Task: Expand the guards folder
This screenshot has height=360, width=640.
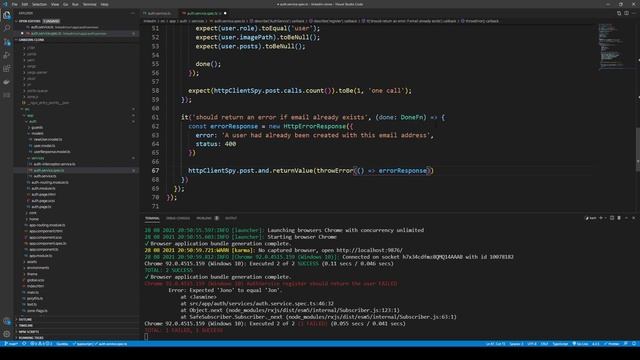Action: coord(37,127)
